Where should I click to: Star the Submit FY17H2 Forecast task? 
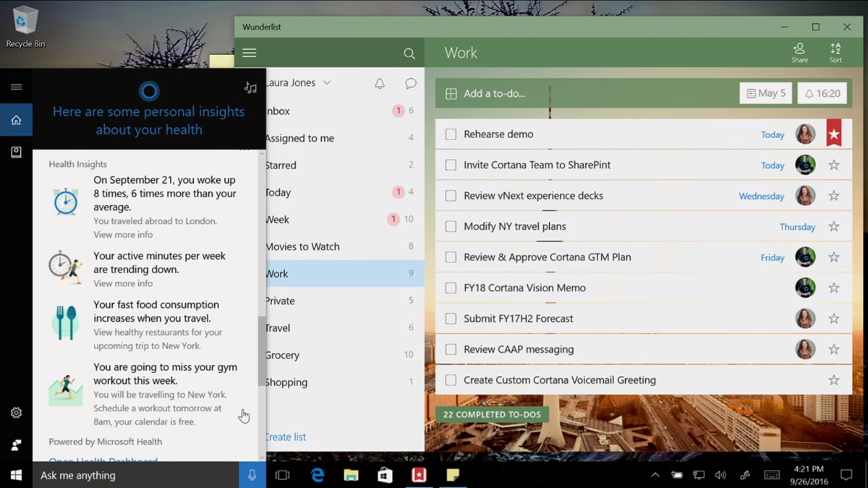pyautogui.click(x=834, y=319)
